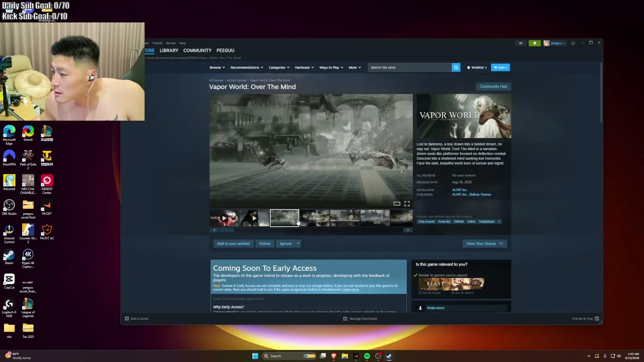Open the Tax 2025 folder
Image resolution: width=644 pixels, height=362 pixels.
point(28,331)
